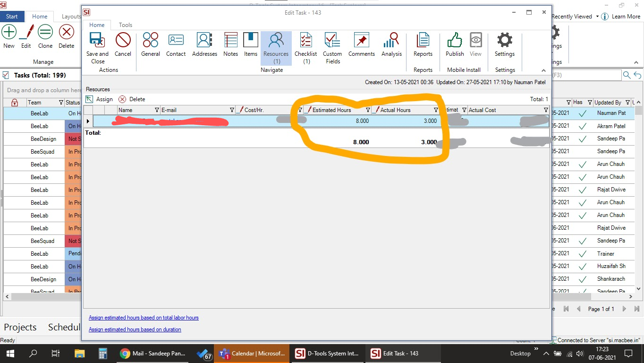
Task: Open the Analysis view
Action: [x=391, y=45]
